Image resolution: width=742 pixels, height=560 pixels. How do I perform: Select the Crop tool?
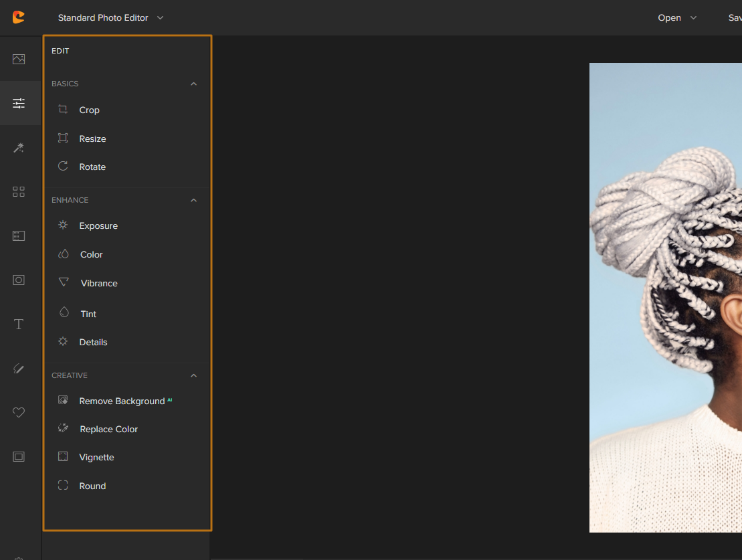pos(89,110)
